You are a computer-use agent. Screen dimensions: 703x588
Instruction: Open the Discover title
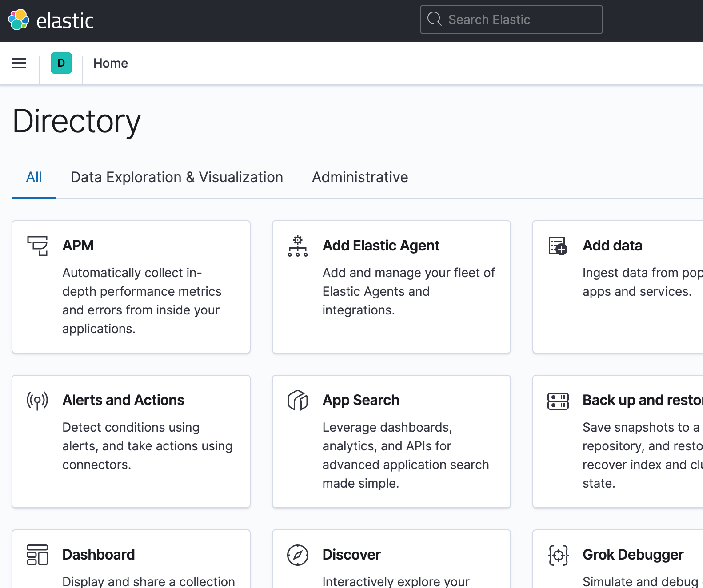pos(351,555)
